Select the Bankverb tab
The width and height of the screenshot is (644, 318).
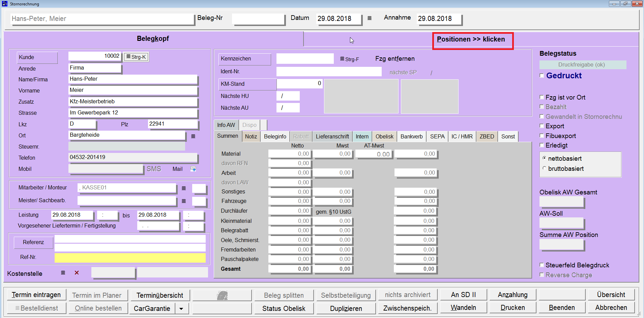point(411,136)
